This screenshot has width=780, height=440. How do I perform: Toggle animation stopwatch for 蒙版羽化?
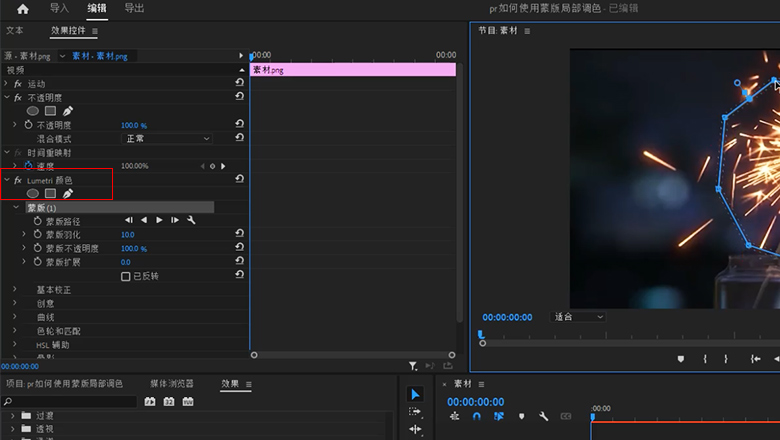click(38, 234)
